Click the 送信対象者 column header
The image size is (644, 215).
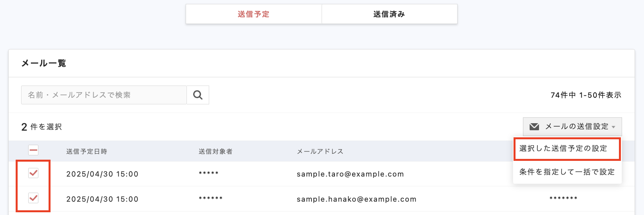[x=215, y=151]
